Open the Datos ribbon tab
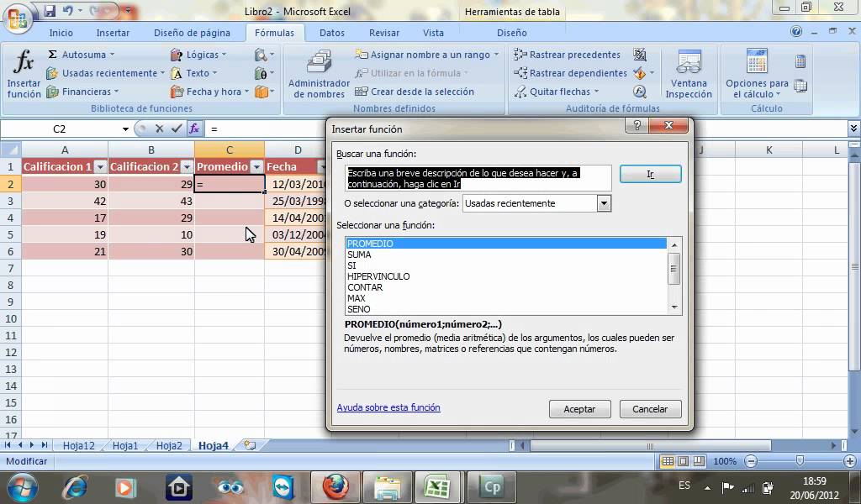 pos(331,33)
